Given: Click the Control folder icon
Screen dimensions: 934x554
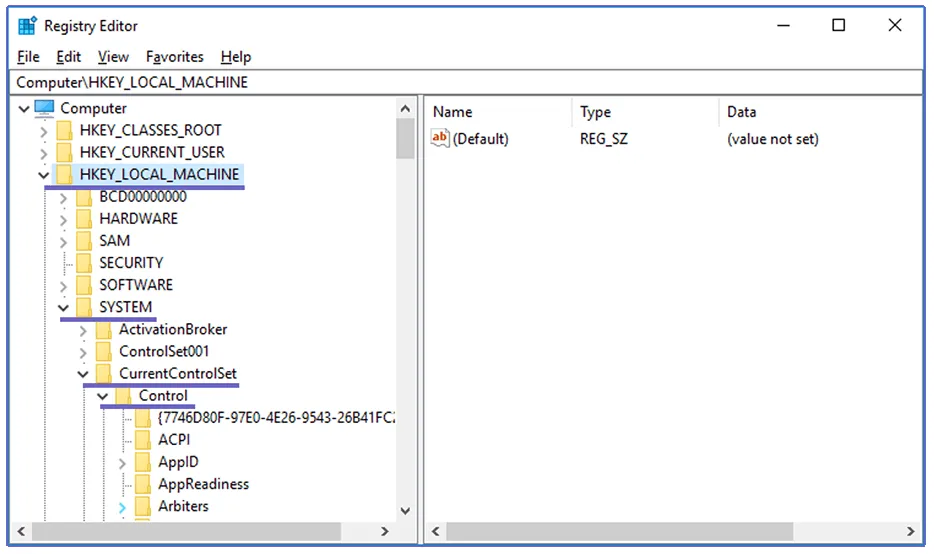Looking at the screenshot, I should coord(123,396).
